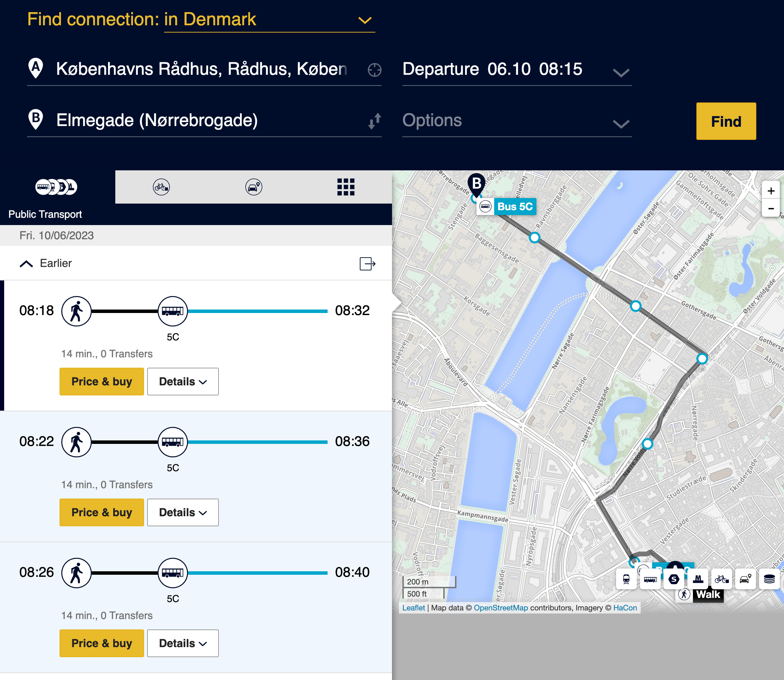Screen dimensions: 784x680
Task: Zoom in using the map plus control
Action: (771, 191)
